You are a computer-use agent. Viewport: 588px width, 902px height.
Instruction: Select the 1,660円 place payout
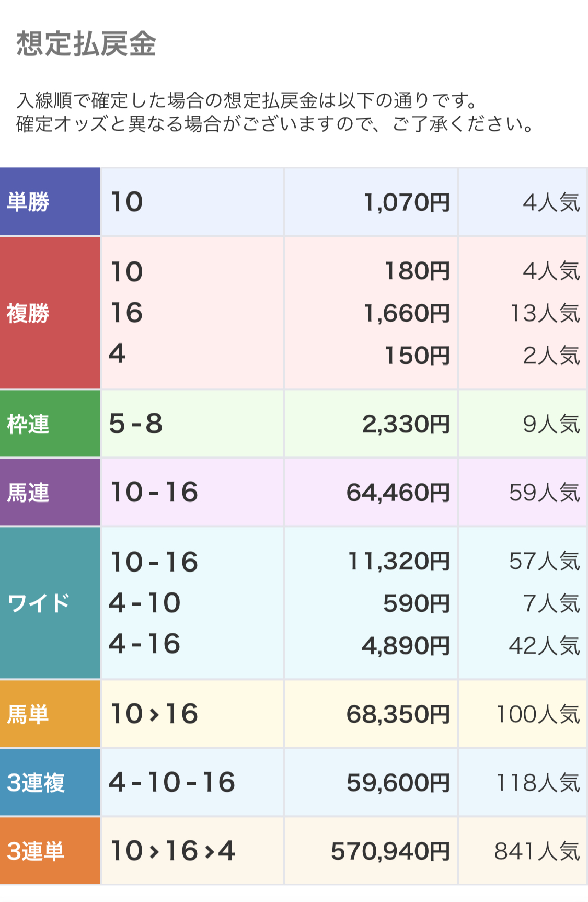[406, 313]
